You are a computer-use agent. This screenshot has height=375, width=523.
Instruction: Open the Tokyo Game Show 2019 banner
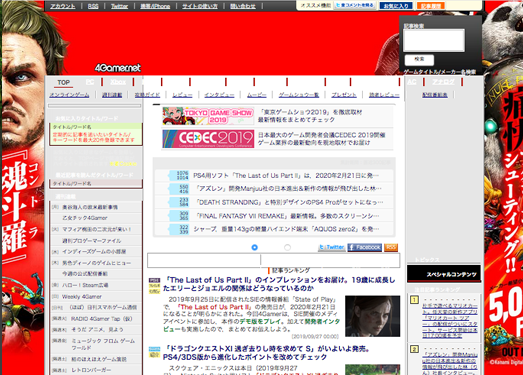(x=208, y=116)
